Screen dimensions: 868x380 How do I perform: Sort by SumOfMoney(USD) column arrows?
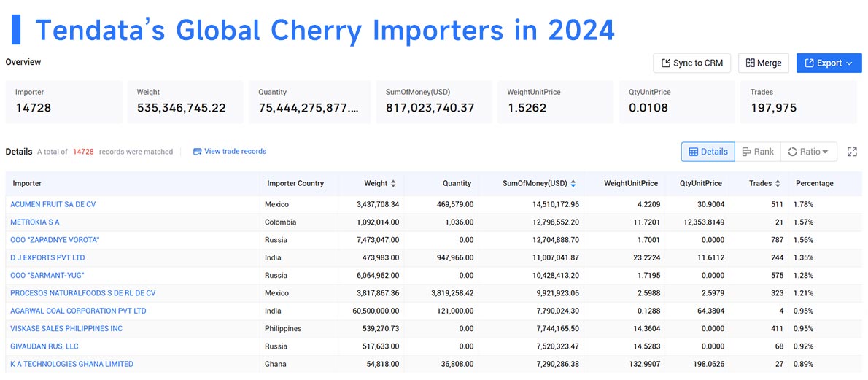(573, 183)
